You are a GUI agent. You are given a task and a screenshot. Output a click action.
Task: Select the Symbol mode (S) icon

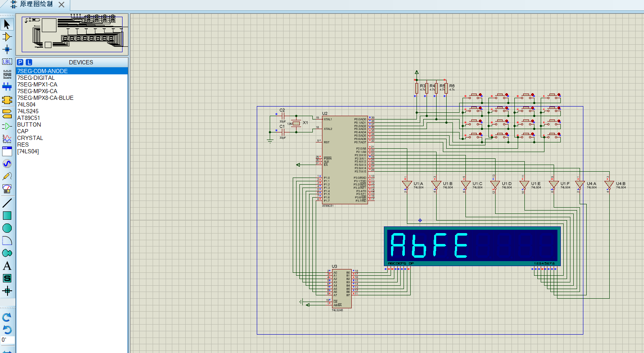point(7,277)
